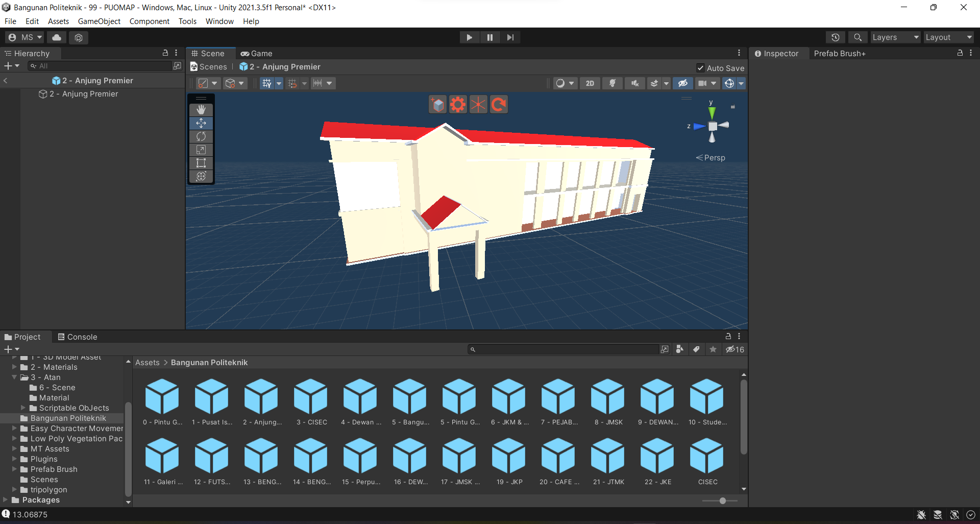Select the Hand tool in scene toolbar
Screen dimensions: 980x524
(x=201, y=110)
